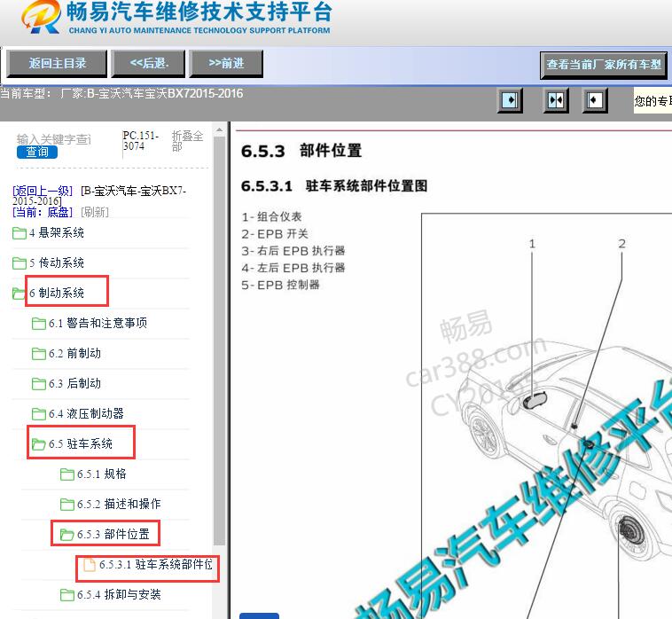Viewport: 672px width, 619px height.
Task: Click folder icon beside 6.5.1 规格
Action: (67, 474)
